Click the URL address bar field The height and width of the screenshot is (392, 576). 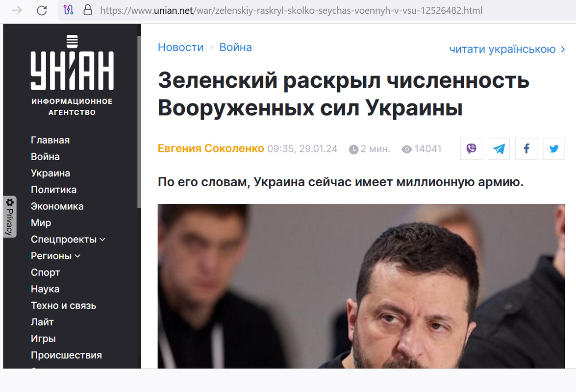[291, 10]
